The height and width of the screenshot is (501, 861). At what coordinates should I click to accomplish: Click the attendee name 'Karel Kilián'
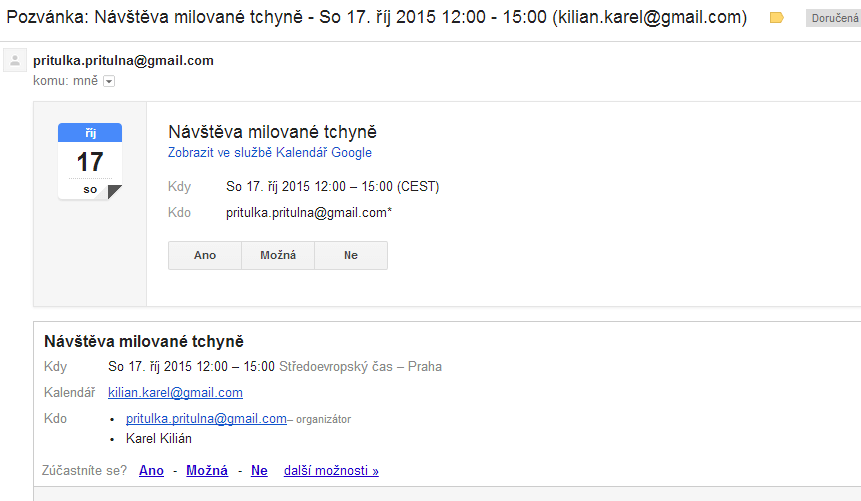pos(159,438)
